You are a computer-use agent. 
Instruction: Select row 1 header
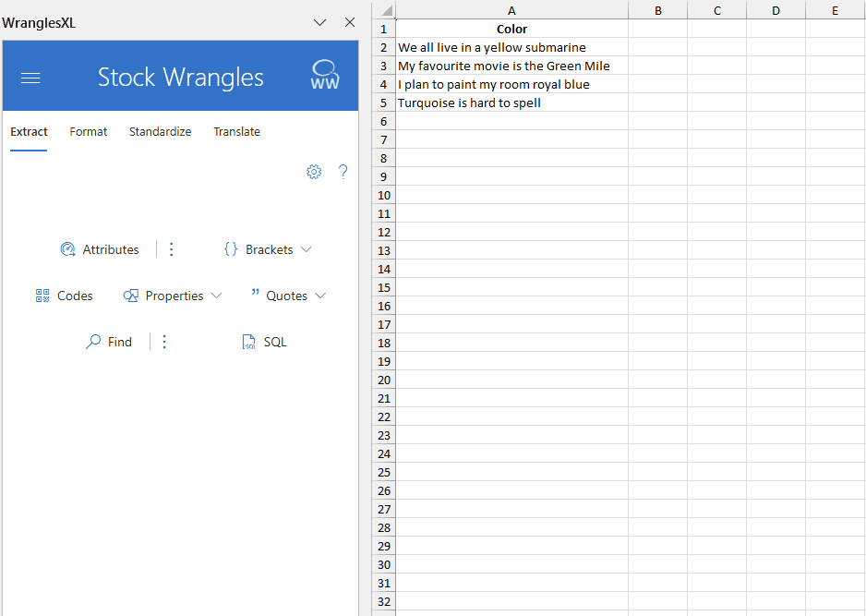click(384, 29)
